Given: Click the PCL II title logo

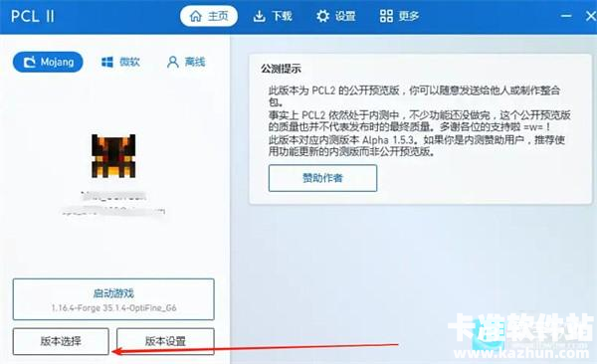Looking at the screenshot, I should (x=33, y=16).
